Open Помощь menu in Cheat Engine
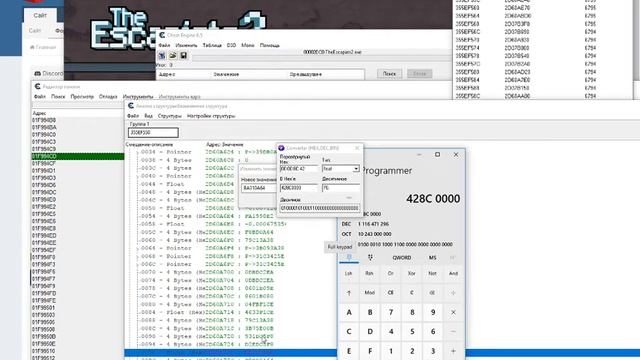This screenshot has height=360, width=640. click(x=269, y=45)
